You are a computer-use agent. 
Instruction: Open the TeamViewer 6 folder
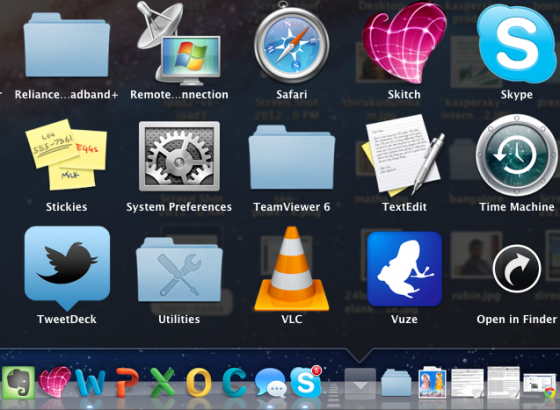291,158
